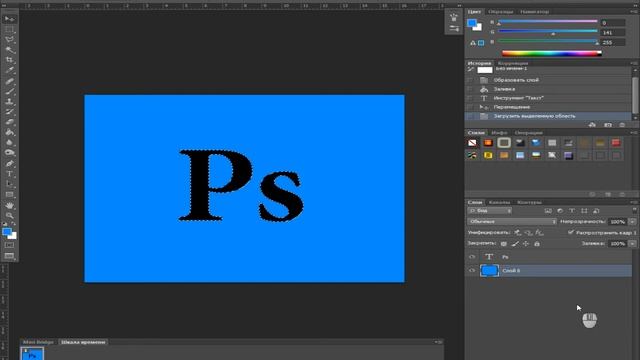This screenshot has height=360, width=640.
Task: Open the Color panel flyout menu
Action: pyautogui.click(x=634, y=12)
